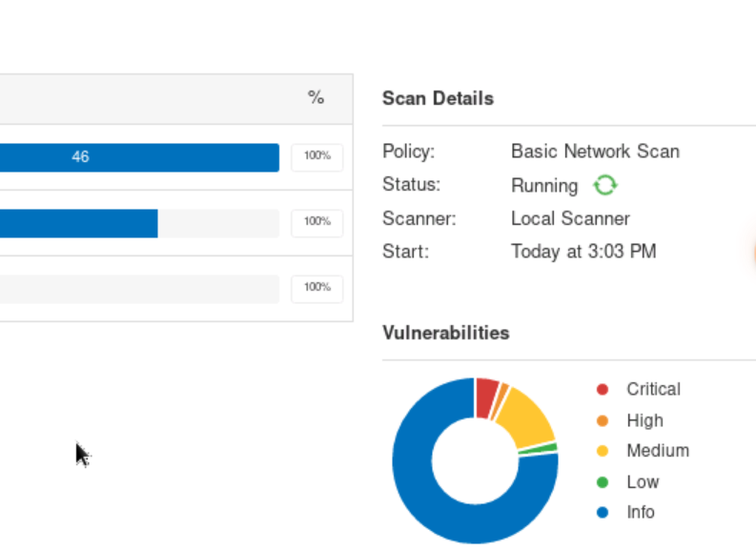Click the red Critical legend dot
The width and height of the screenshot is (756, 551).
603,389
